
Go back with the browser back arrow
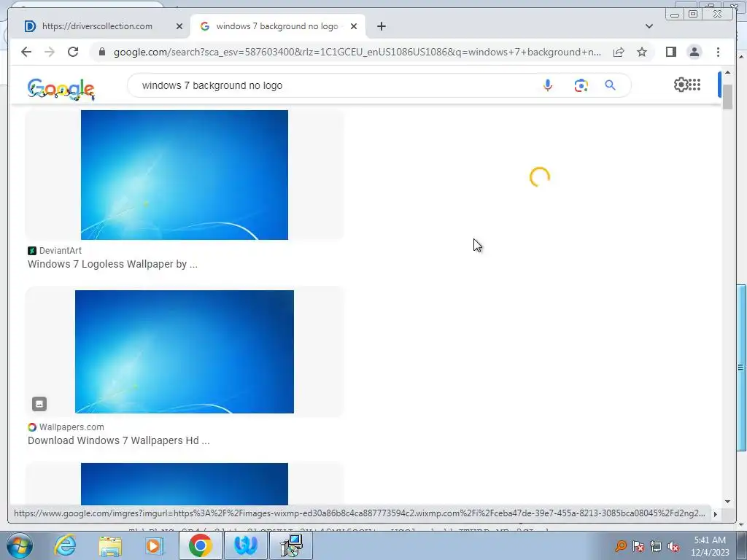[x=26, y=52]
